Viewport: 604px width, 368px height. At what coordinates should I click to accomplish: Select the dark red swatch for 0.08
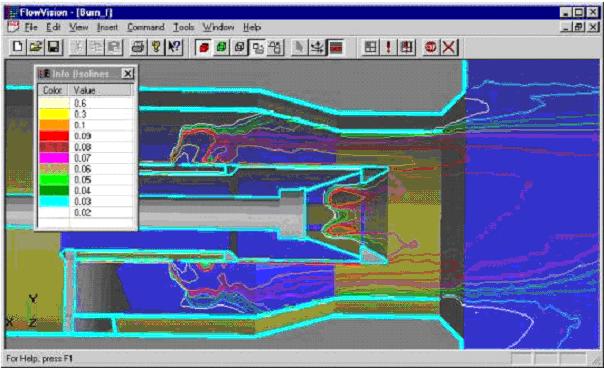(x=54, y=147)
